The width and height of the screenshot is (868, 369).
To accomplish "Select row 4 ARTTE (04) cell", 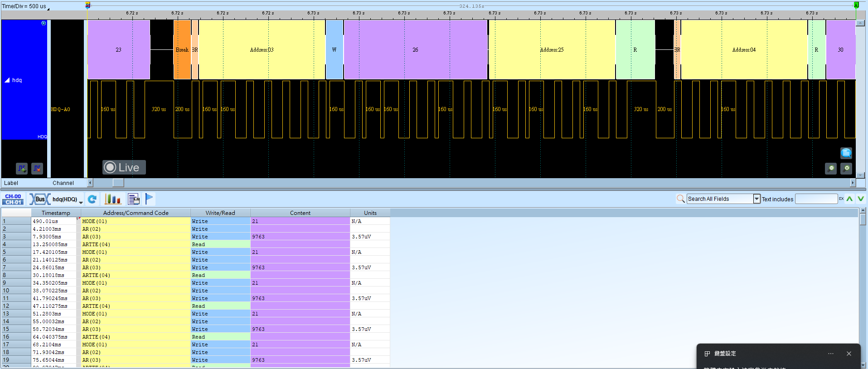I will pyautogui.click(x=136, y=244).
